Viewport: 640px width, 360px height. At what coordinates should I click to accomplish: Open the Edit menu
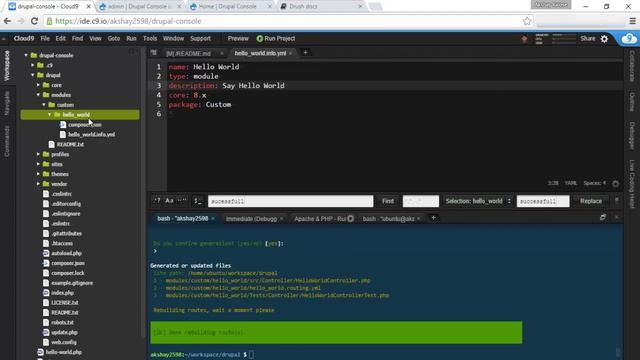click(x=60, y=38)
